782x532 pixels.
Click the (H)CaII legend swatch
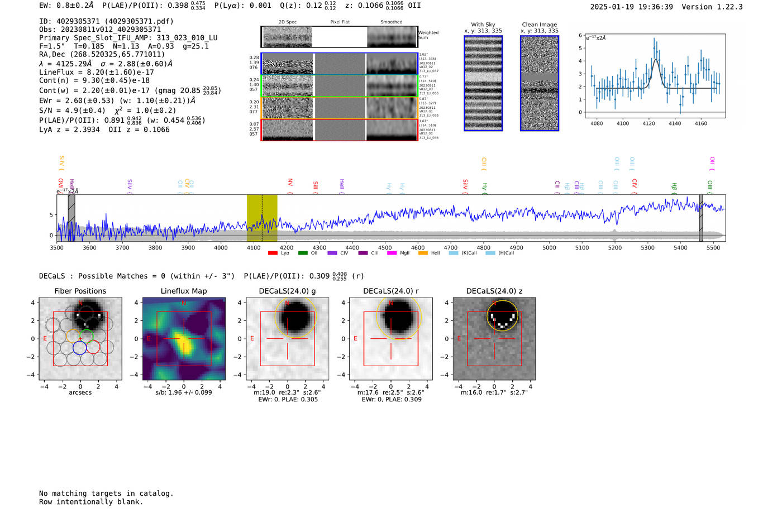[490, 253]
